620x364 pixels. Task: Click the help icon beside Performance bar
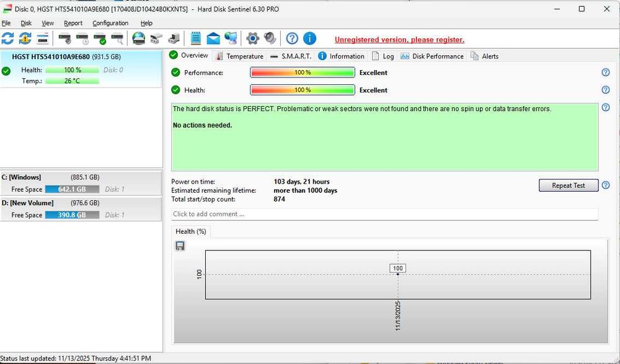[606, 73]
